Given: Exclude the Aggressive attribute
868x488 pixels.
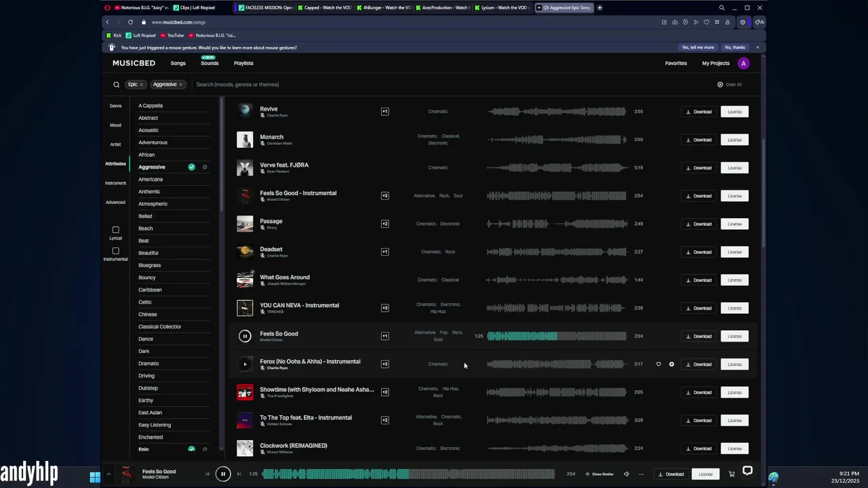Looking at the screenshot, I should [x=205, y=167].
